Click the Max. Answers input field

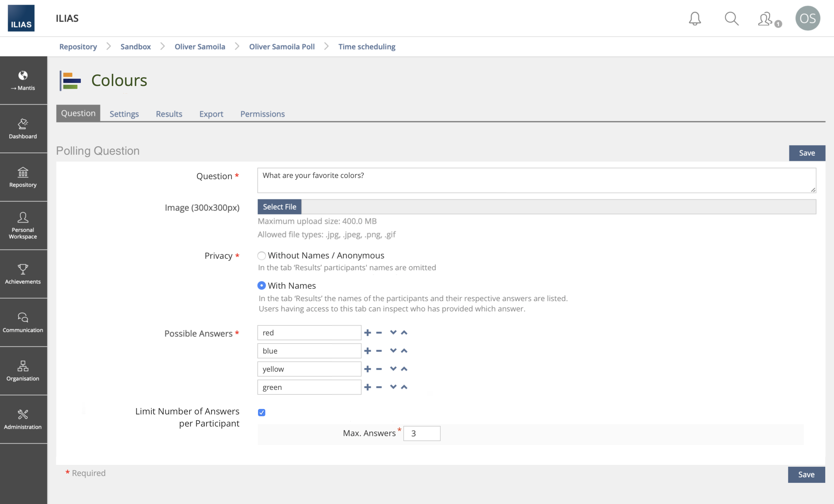pos(422,434)
